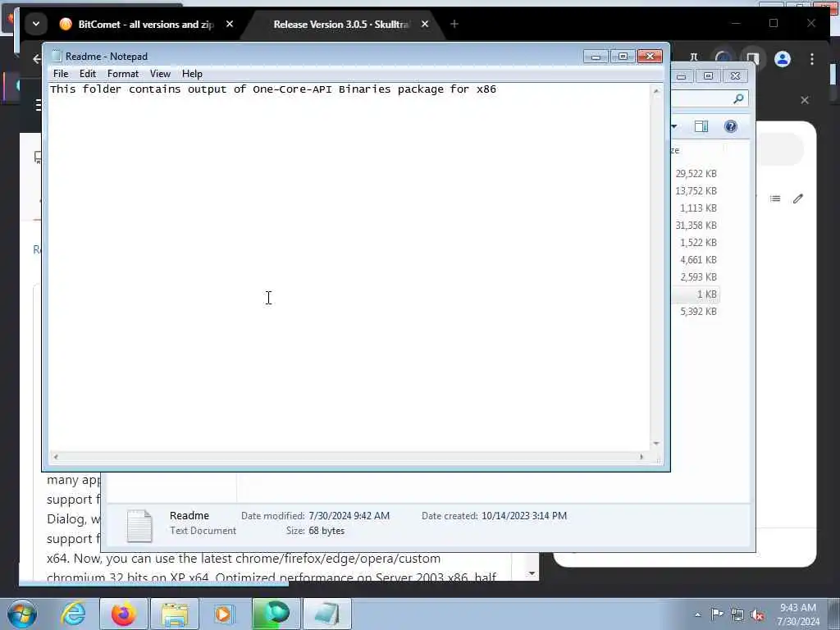
Task: Click the Explorer search magnifier icon
Action: pos(738,98)
